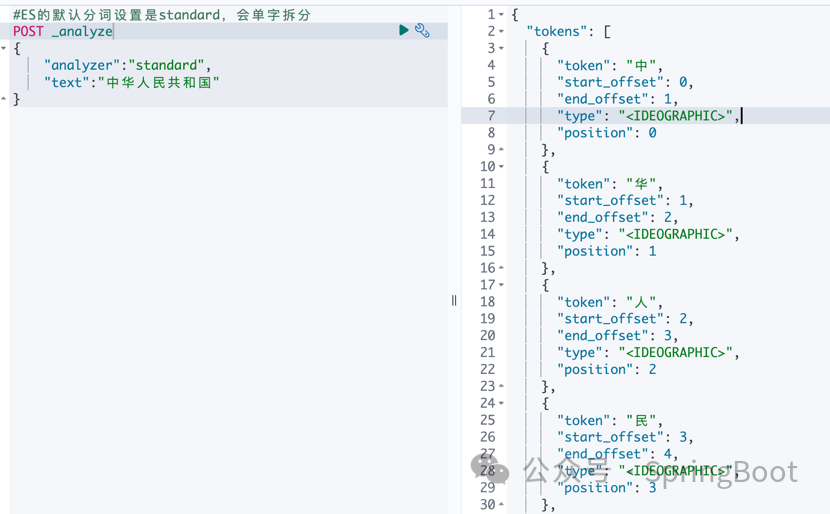Click the type IDEOGRAPHIC on line 21
The width and height of the screenshot is (830, 514).
648,353
